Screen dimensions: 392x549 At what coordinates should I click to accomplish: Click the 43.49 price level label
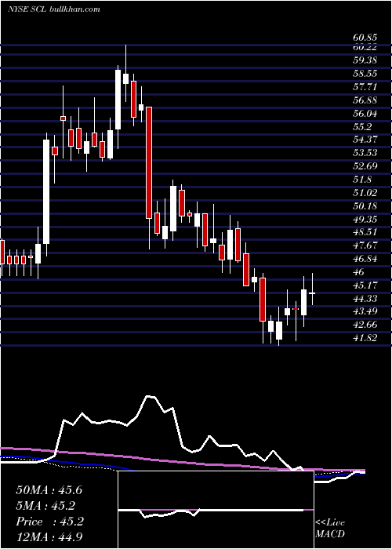(x=365, y=311)
